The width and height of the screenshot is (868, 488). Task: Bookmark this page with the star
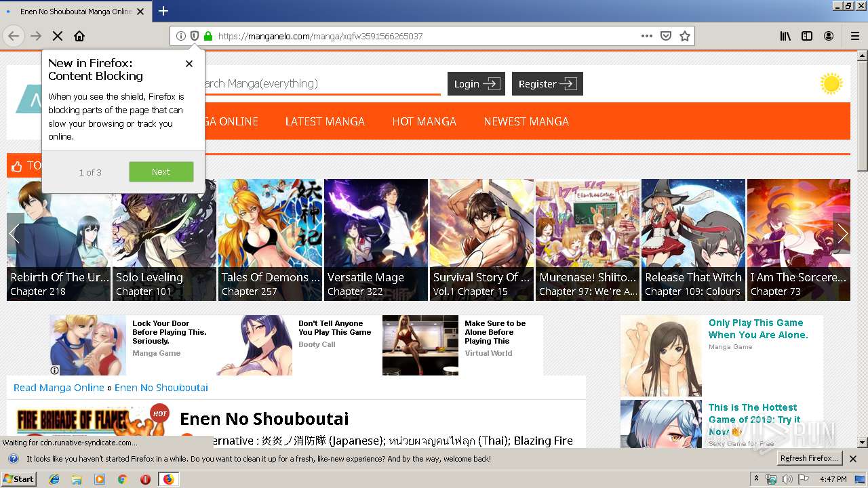[685, 36]
